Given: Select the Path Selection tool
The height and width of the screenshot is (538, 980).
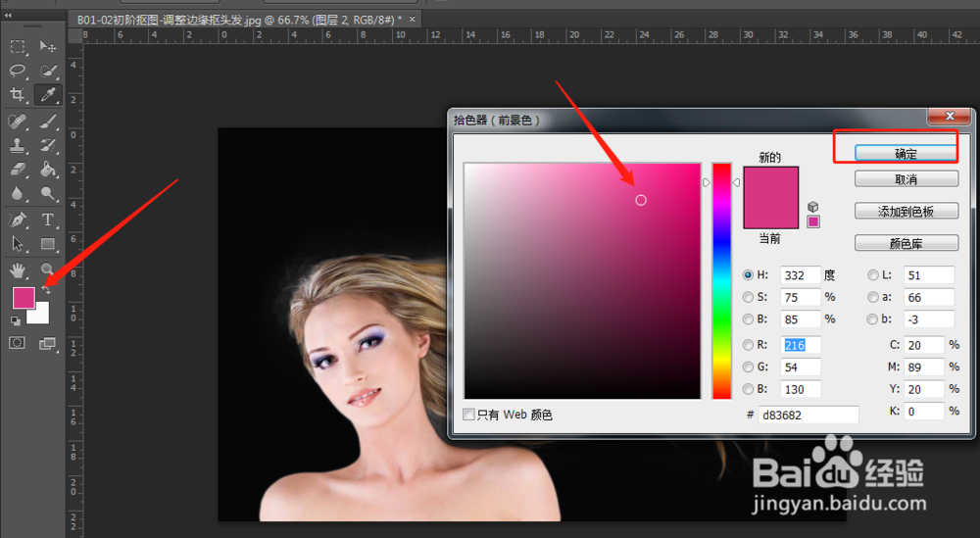Looking at the screenshot, I should click(x=18, y=244).
